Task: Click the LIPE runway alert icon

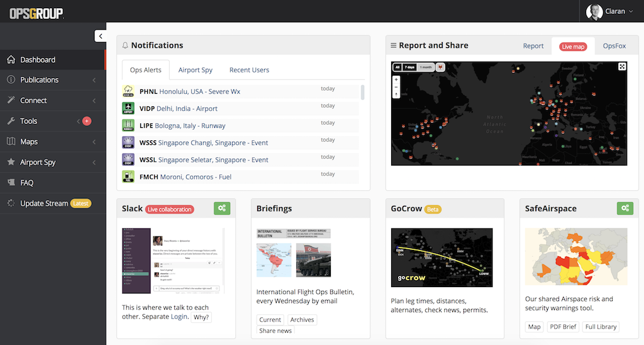Action: tap(128, 125)
